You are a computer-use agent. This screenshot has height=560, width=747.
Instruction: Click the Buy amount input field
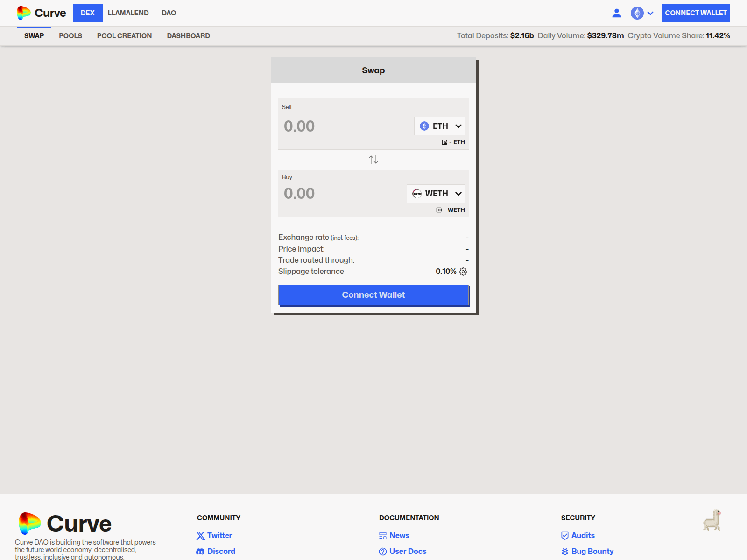[343, 193]
